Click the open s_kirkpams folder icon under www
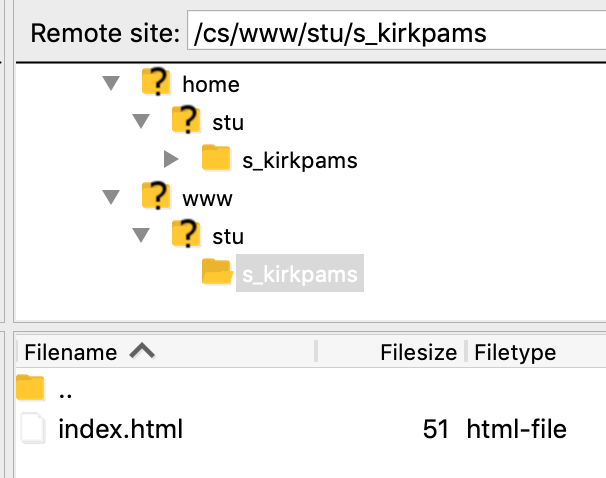The height and width of the screenshot is (478, 606). 216,272
